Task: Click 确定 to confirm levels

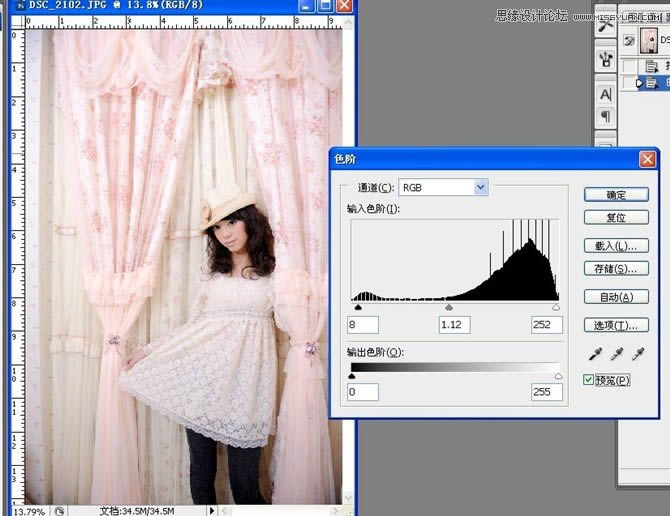Action: (x=616, y=195)
